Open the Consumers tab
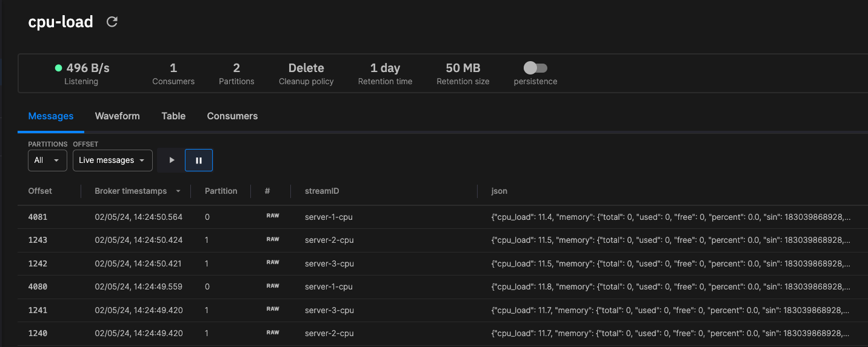Image resolution: width=868 pixels, height=347 pixels. (232, 116)
